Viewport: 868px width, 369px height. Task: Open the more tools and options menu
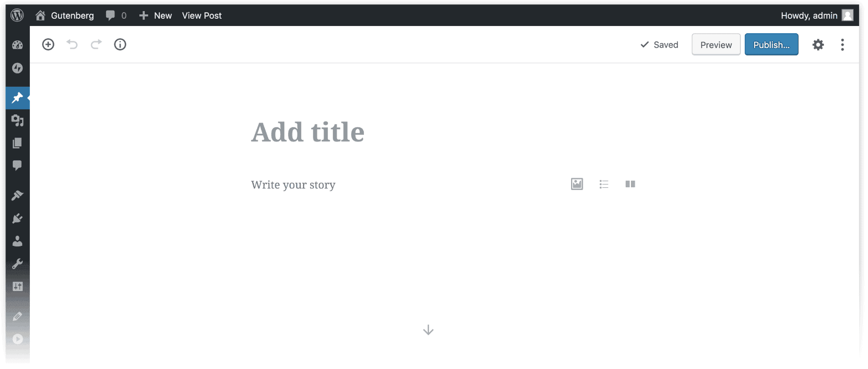click(x=843, y=45)
